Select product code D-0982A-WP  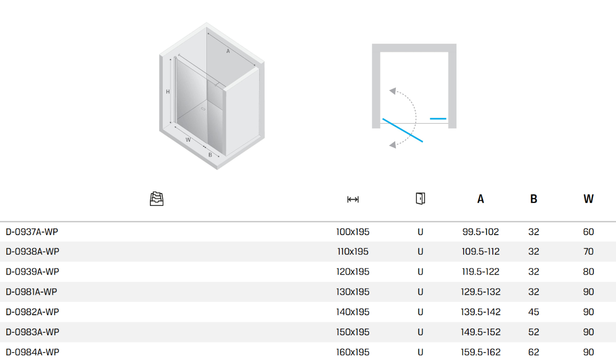pyautogui.click(x=32, y=312)
